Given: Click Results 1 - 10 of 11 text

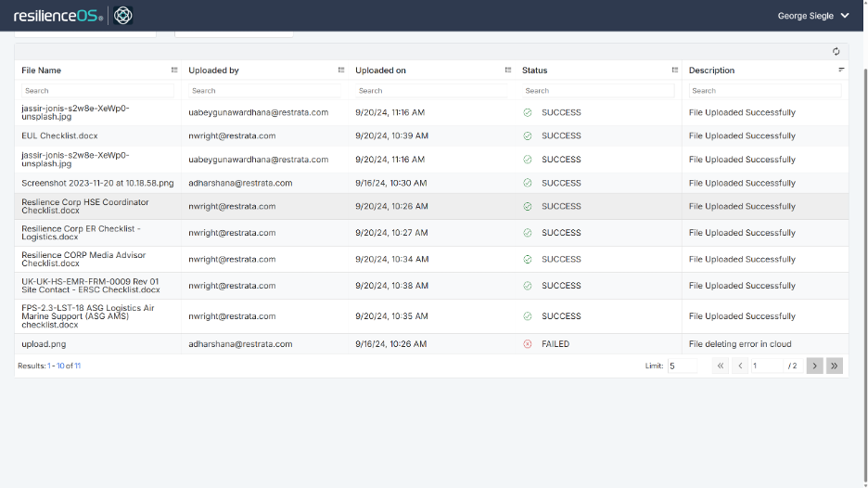Looking at the screenshot, I should (49, 366).
